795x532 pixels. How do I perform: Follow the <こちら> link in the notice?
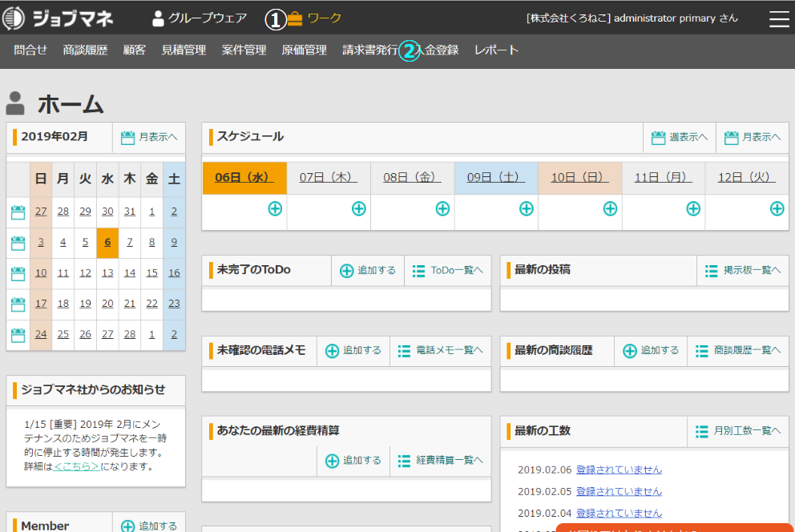[76, 466]
